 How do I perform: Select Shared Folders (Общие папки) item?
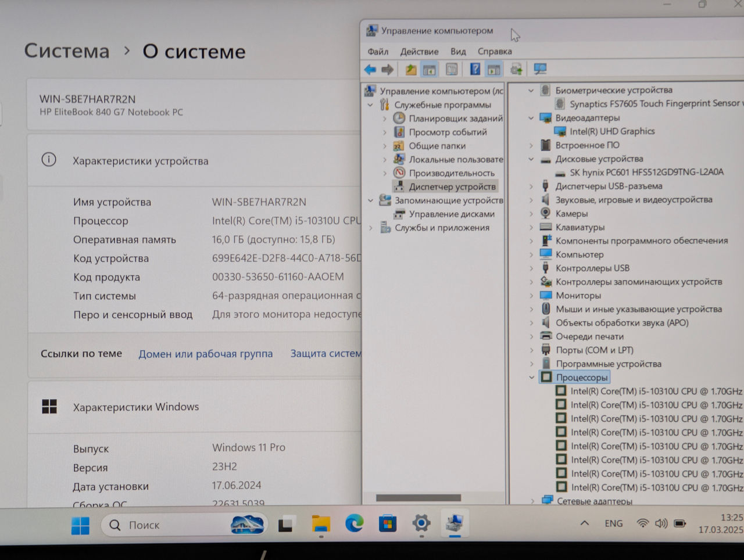point(437,146)
